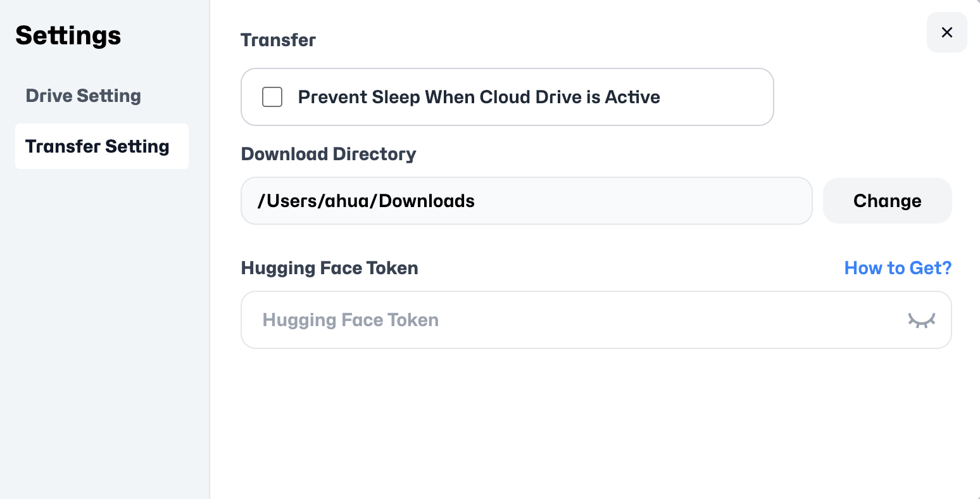Focus the Hugging Face Token input field
The height and width of the screenshot is (499, 980).
[x=570, y=320]
